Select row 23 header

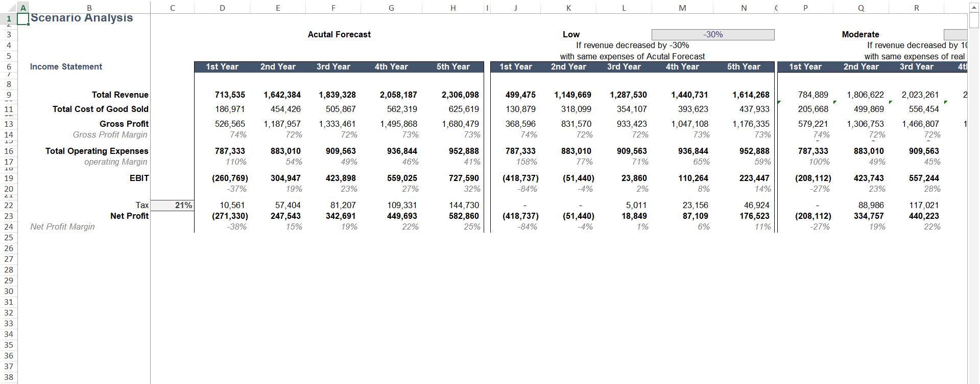click(x=9, y=216)
